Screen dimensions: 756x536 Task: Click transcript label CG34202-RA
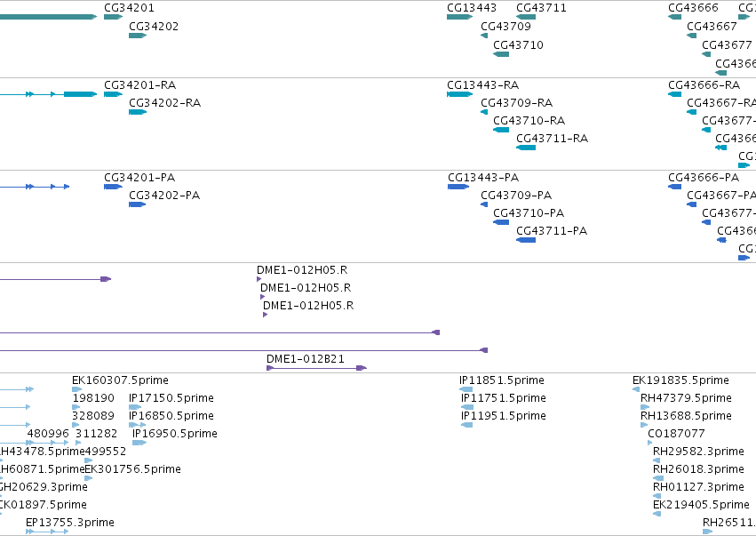[x=165, y=103]
